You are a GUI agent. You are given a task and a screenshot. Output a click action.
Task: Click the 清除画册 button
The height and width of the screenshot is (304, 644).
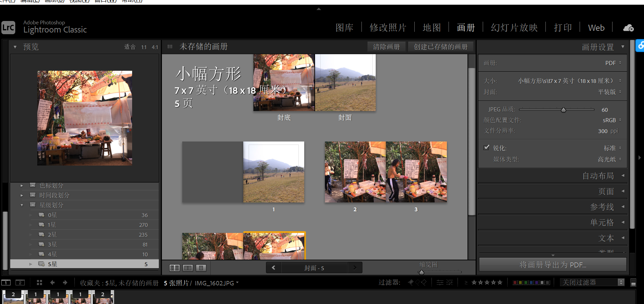387,47
